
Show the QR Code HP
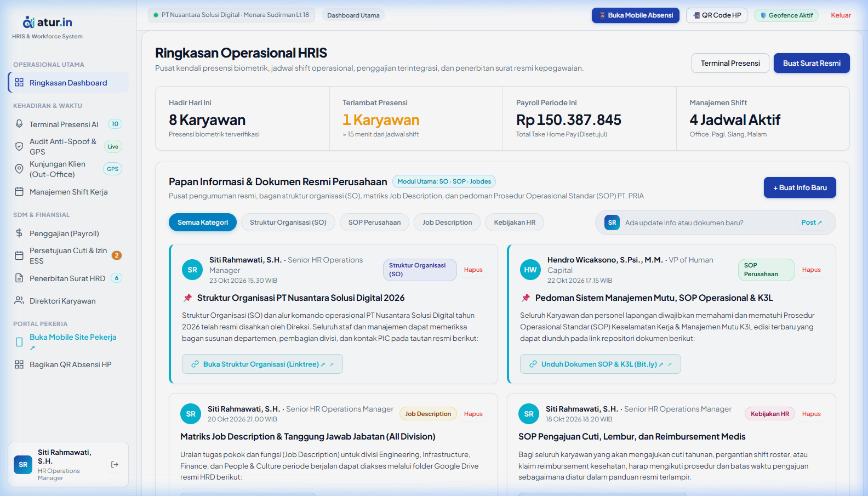click(717, 15)
